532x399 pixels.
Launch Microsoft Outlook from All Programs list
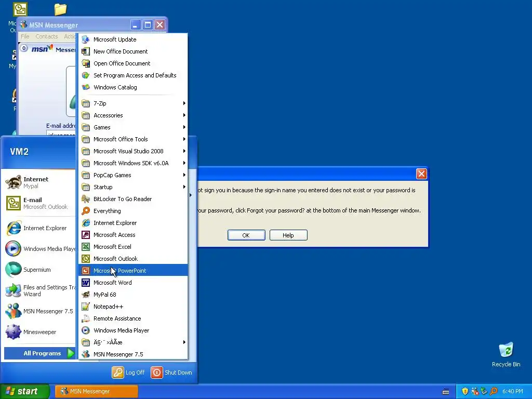(x=133, y=259)
